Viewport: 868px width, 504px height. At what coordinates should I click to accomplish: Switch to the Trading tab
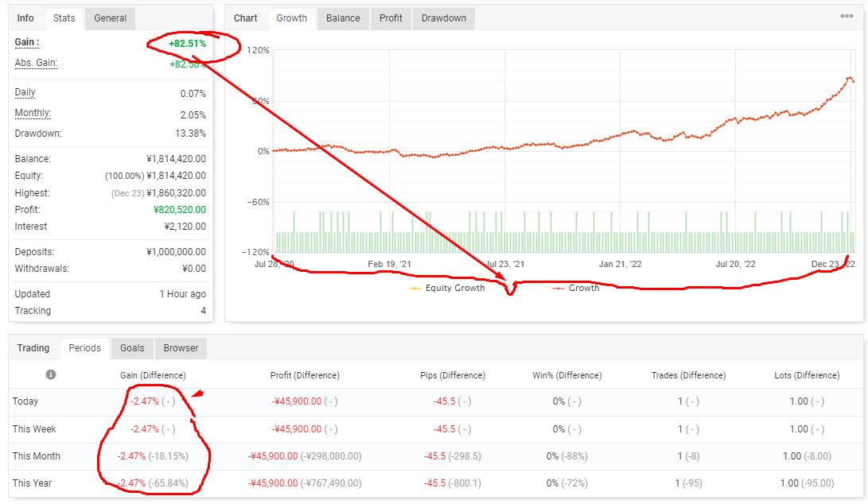[x=33, y=348]
